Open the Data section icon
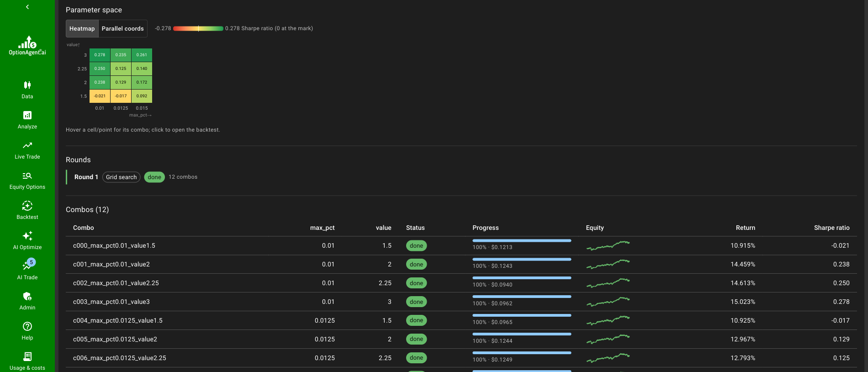This screenshot has width=868, height=372. [x=27, y=85]
